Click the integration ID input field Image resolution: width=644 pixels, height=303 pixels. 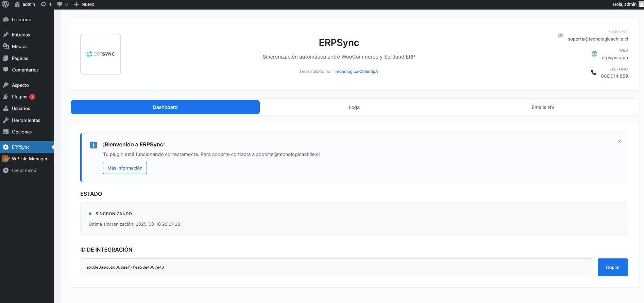[x=337, y=267]
